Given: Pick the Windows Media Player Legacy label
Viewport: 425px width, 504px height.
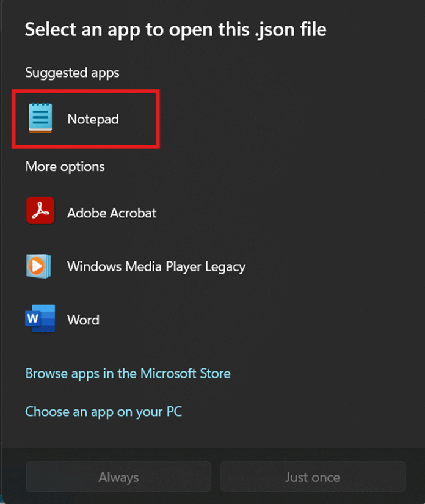Looking at the screenshot, I should pyautogui.click(x=156, y=267).
